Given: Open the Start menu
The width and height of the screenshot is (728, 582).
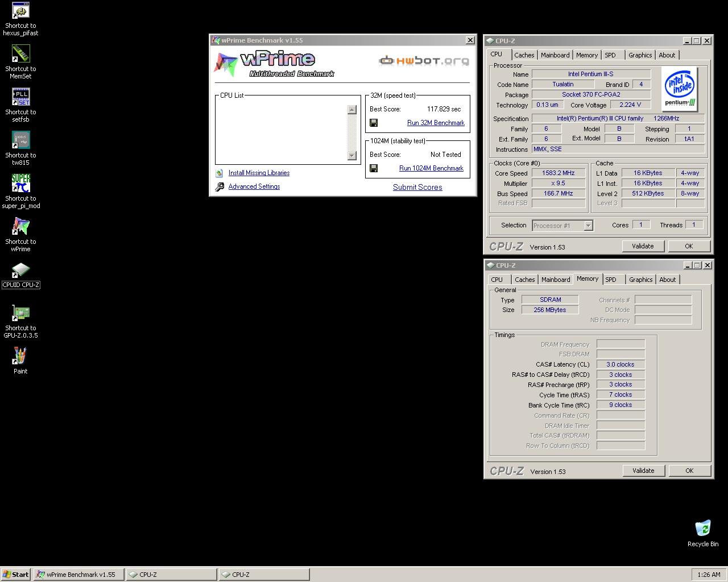Looking at the screenshot, I should pos(16,575).
